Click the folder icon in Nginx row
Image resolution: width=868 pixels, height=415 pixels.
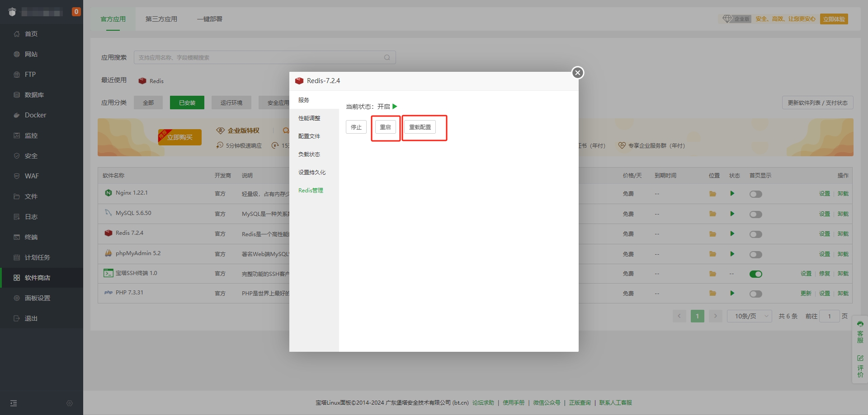coord(712,194)
